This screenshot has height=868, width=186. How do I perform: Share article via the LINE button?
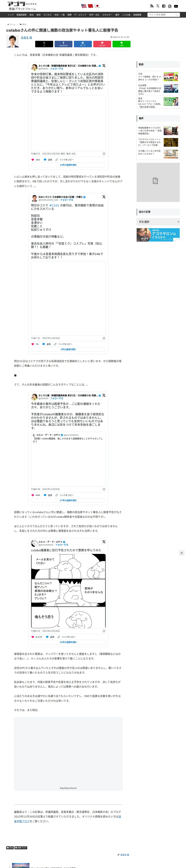coord(121,44)
